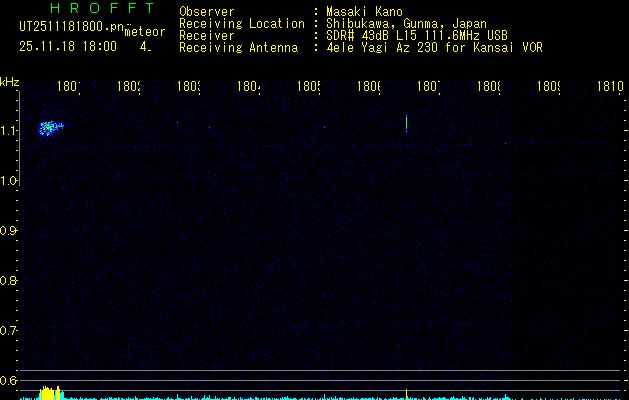The image size is (629, 400).
Task: Click the 1808 time marker
Action: [x=489, y=86]
